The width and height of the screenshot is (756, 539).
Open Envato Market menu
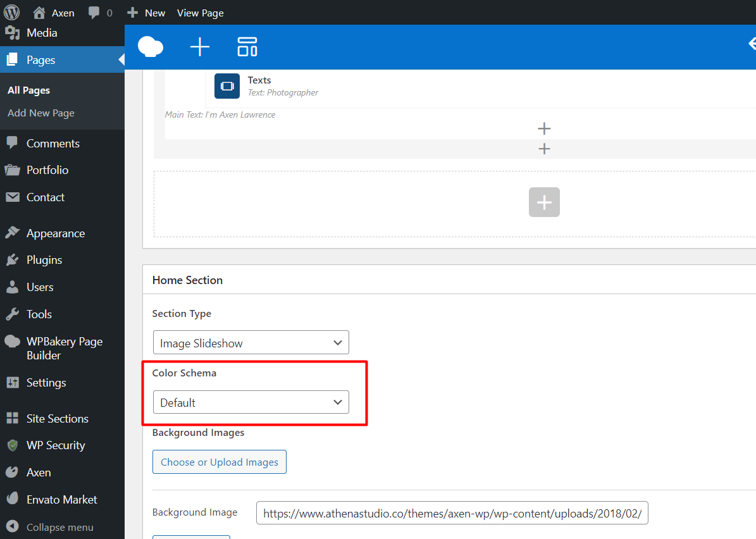62,500
